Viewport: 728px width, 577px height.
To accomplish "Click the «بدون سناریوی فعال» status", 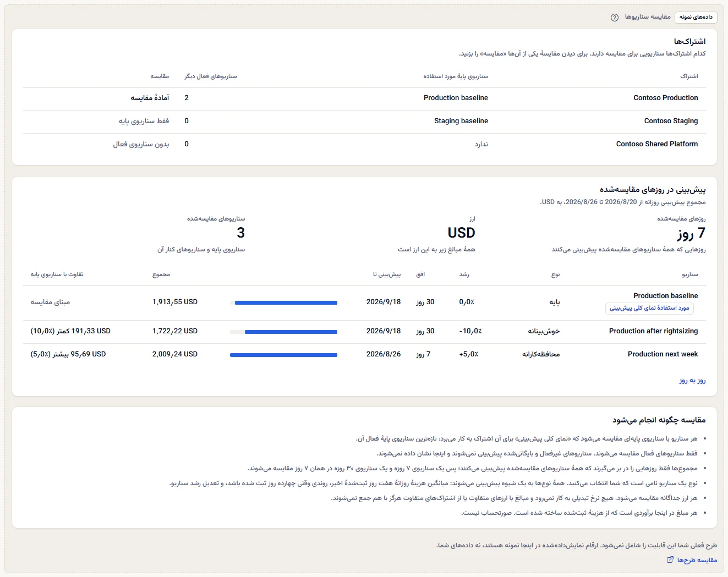I will [141, 144].
